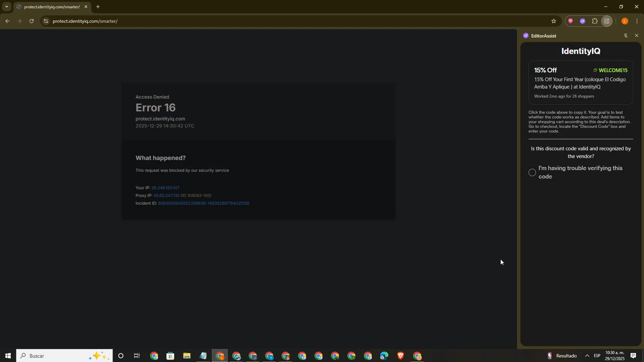Open the Windows Start menu
Screen dimensions: 644x362
(x=8, y=356)
